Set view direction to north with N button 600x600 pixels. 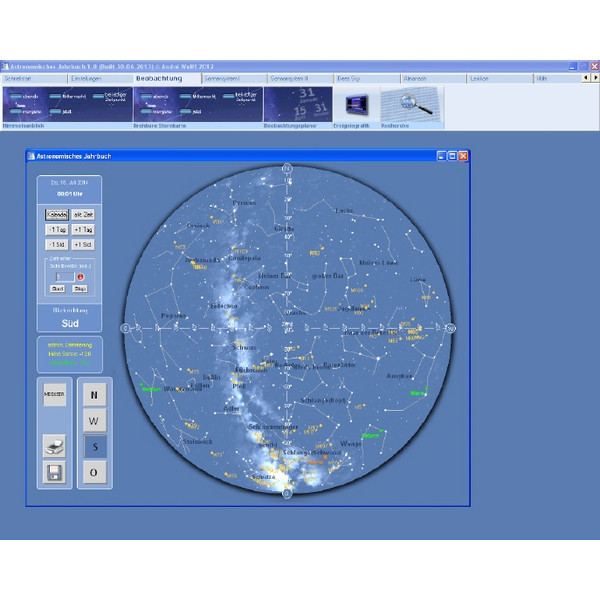95,395
